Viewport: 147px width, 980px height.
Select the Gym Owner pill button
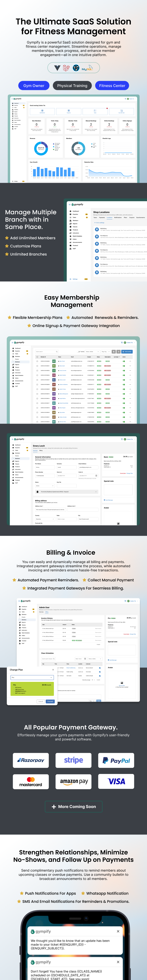34,86
